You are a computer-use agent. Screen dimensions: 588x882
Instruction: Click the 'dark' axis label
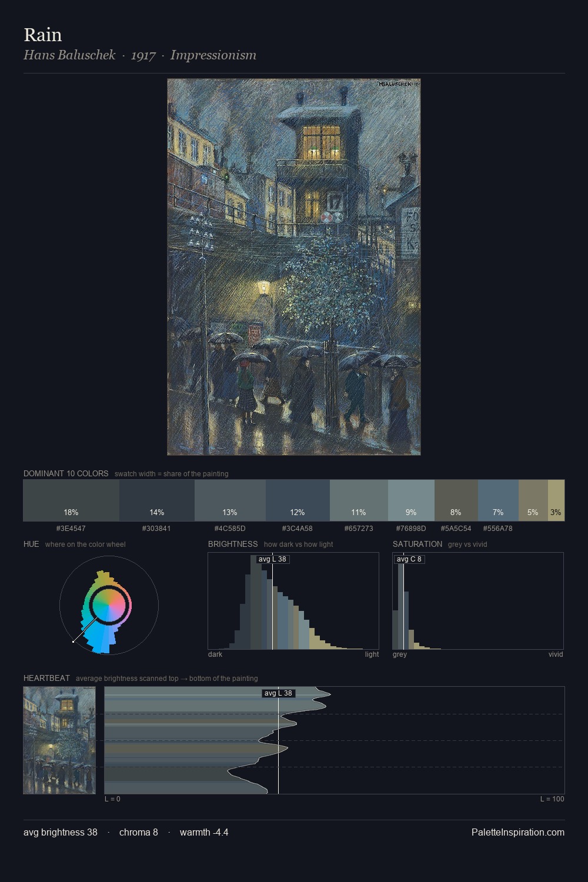(x=215, y=654)
